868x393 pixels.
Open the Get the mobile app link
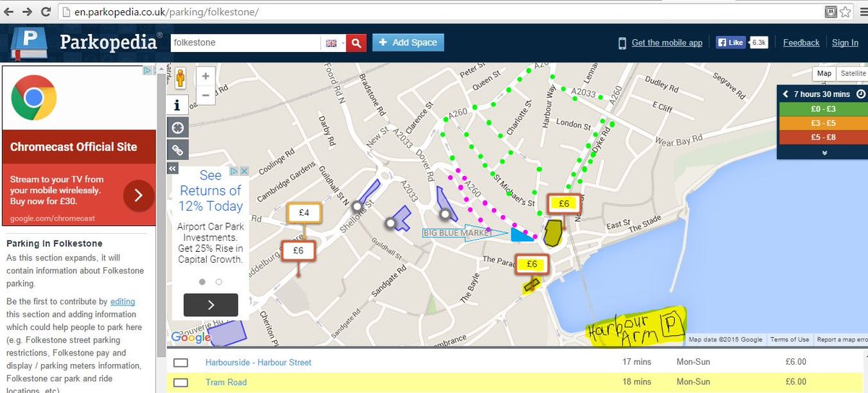(x=667, y=43)
